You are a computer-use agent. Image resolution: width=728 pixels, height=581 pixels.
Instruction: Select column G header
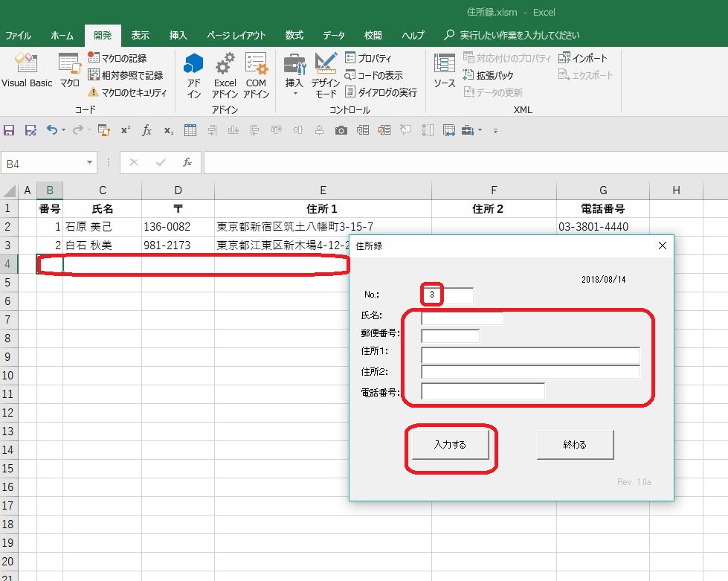[x=602, y=190]
